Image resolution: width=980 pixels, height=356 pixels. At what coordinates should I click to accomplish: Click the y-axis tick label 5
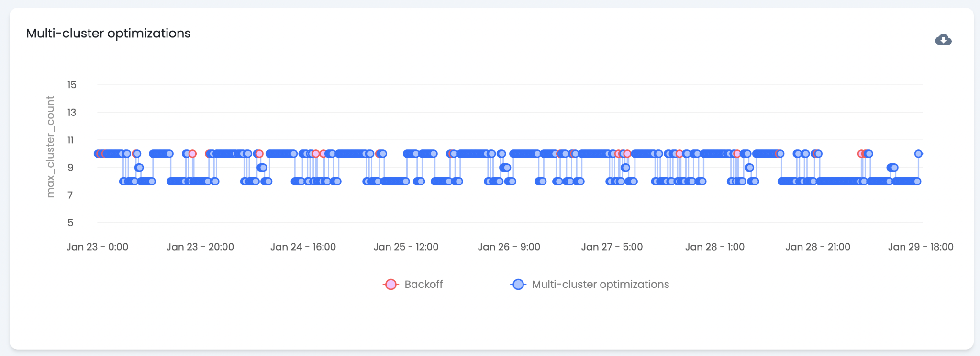coord(70,223)
